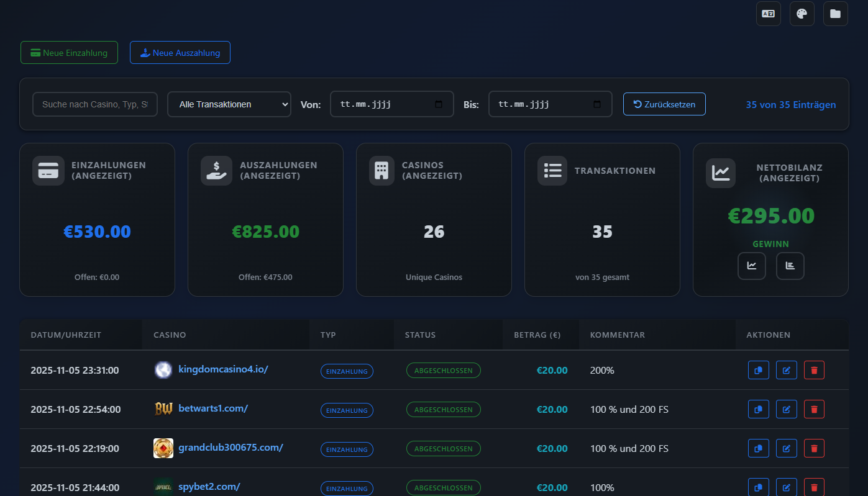Open the Von date picker calendar
The width and height of the screenshot is (868, 496).
[x=439, y=104]
